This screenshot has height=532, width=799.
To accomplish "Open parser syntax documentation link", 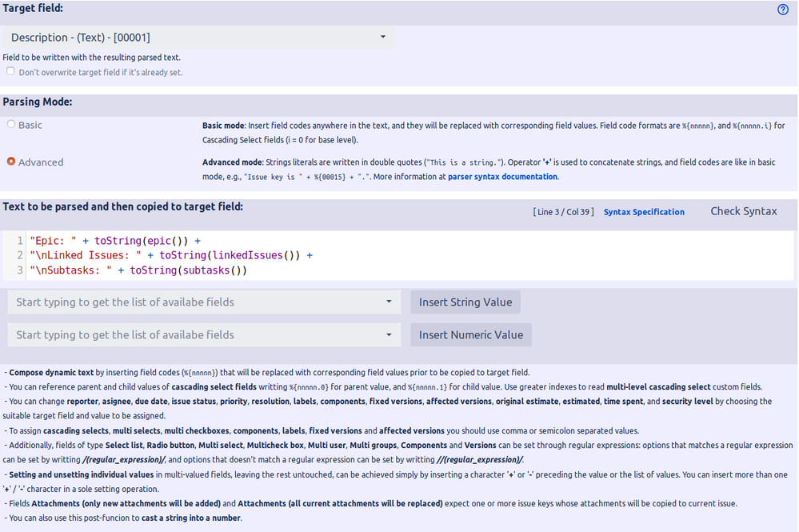I will 502,177.
